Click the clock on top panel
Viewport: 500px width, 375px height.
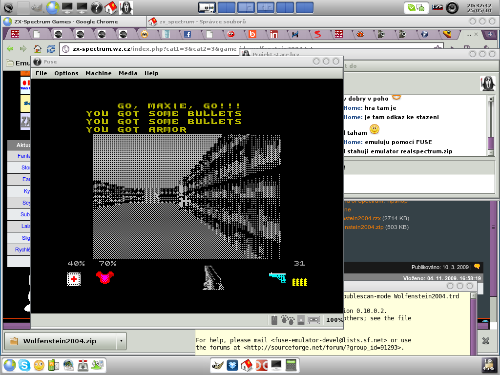pyautogui.click(x=479, y=8)
